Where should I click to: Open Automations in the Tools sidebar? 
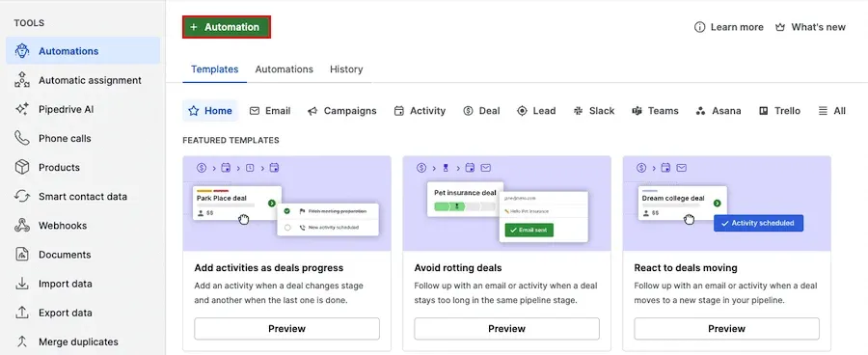tap(83, 51)
